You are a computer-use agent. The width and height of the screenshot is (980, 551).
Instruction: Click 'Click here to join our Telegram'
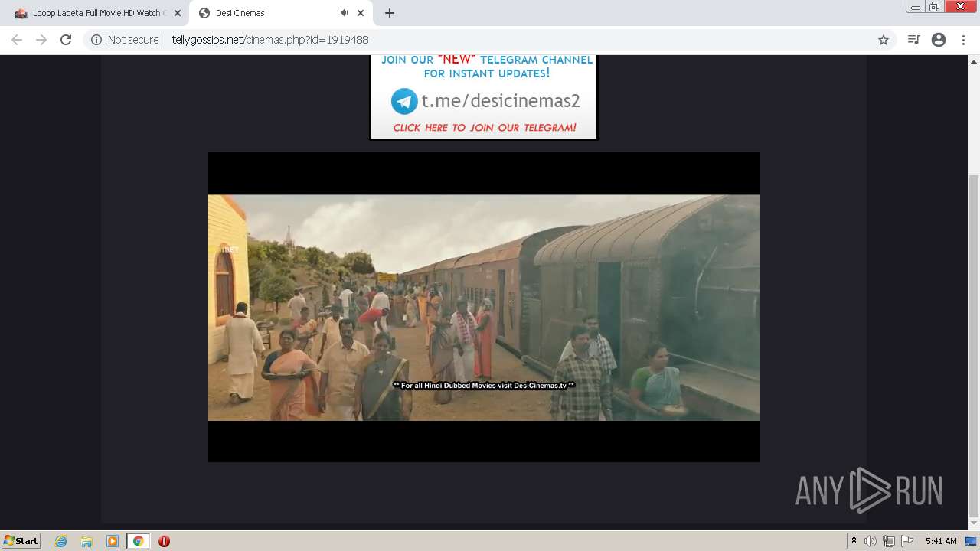click(x=485, y=128)
